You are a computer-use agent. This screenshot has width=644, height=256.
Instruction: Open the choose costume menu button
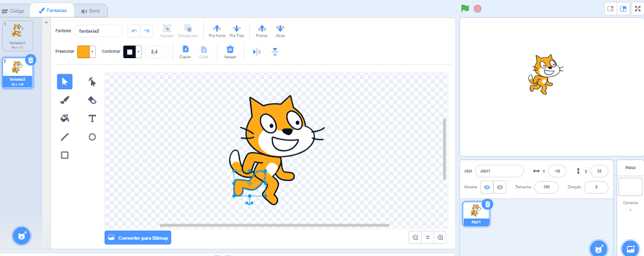coord(22,235)
